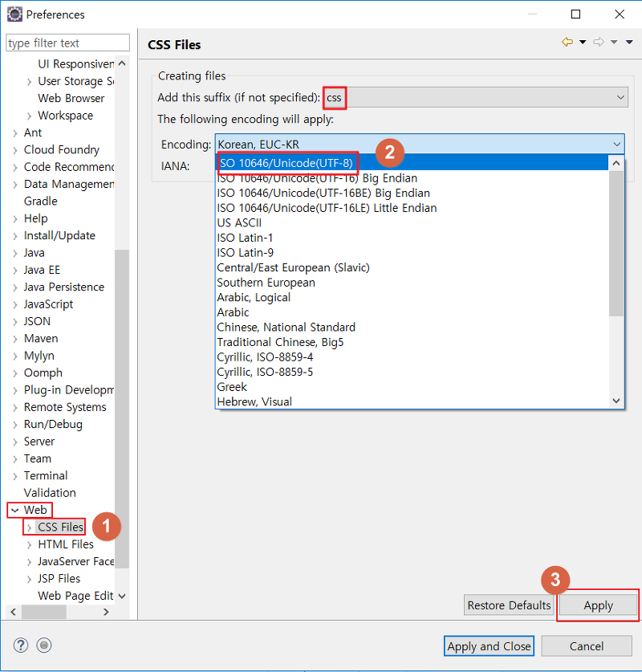Select Gradle in preferences tree

click(41, 201)
